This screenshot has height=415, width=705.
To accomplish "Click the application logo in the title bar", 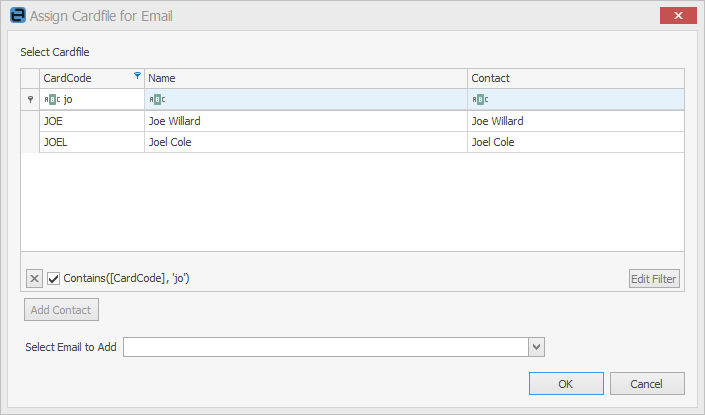I will click(18, 15).
